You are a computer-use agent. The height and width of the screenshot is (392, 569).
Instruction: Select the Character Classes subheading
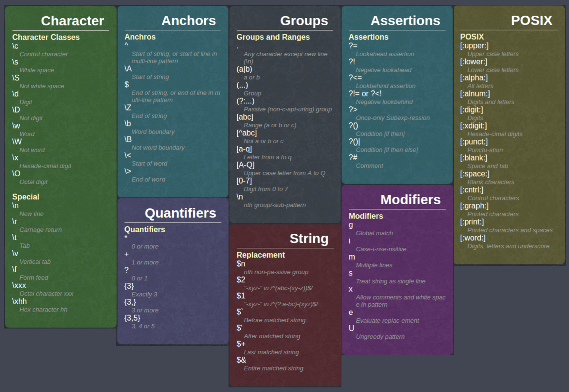click(x=46, y=37)
